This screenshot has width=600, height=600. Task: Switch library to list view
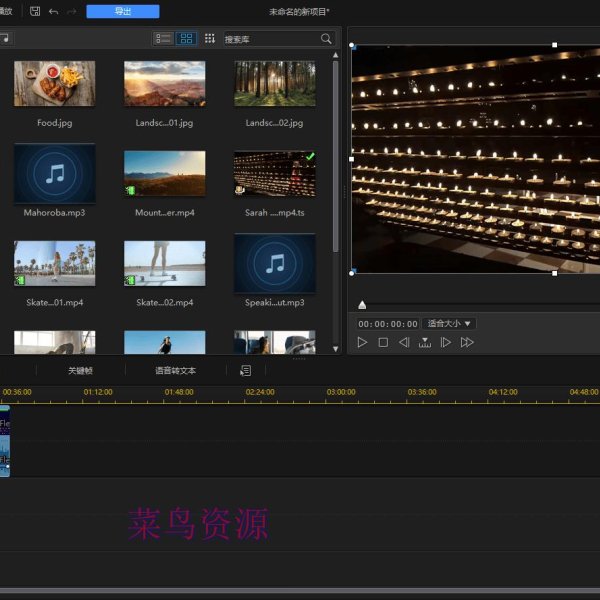point(163,38)
